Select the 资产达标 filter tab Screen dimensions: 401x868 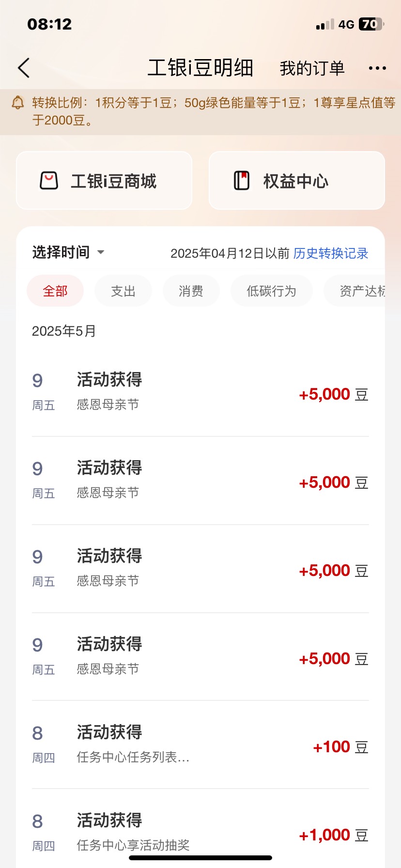point(361,291)
